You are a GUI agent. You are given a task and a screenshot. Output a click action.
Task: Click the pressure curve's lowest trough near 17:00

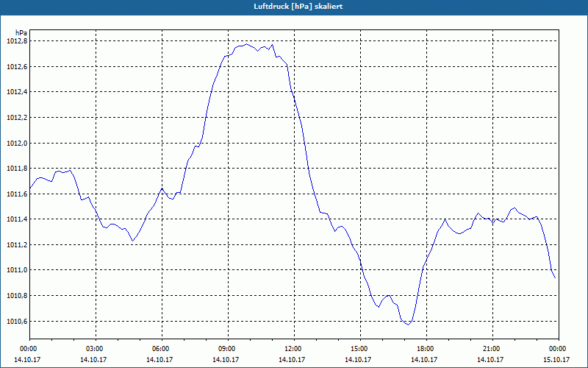click(x=408, y=325)
